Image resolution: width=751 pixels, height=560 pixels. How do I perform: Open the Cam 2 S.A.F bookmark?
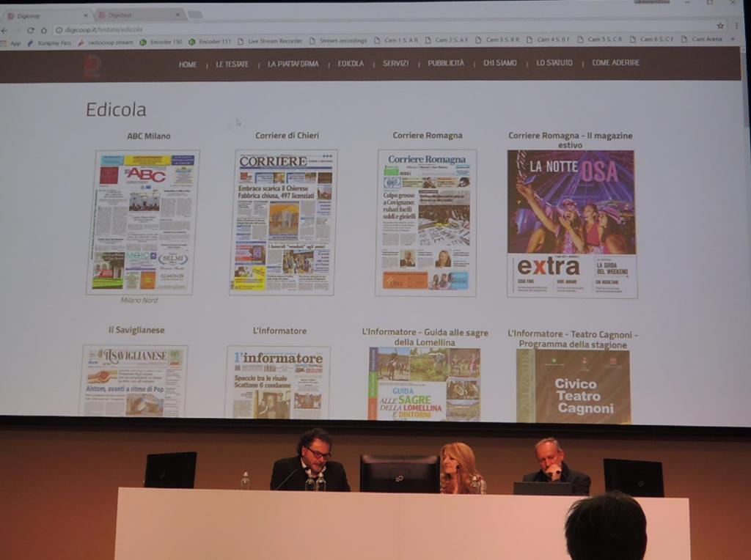[x=447, y=40]
